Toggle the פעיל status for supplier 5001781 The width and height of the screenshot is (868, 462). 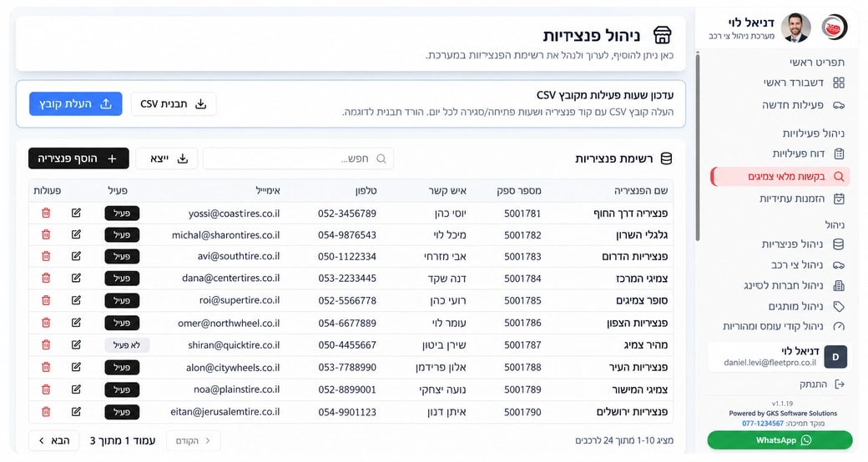[x=122, y=213]
